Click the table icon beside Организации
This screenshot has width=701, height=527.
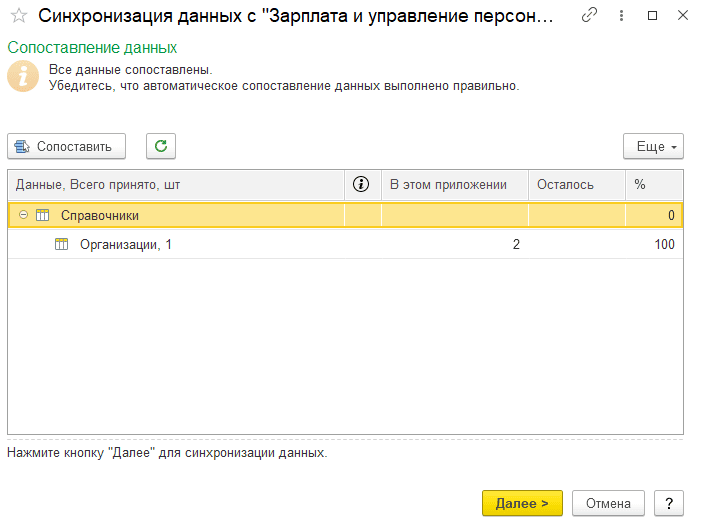62,245
